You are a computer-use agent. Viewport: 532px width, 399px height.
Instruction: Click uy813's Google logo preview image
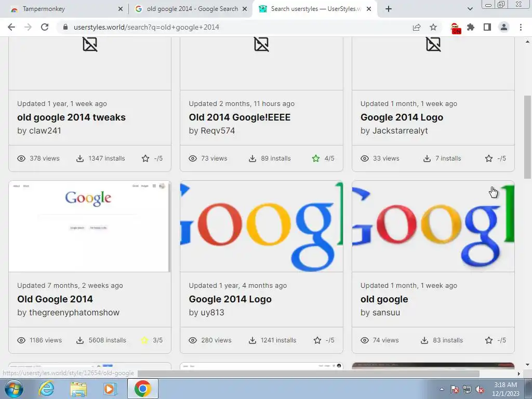pos(262,227)
